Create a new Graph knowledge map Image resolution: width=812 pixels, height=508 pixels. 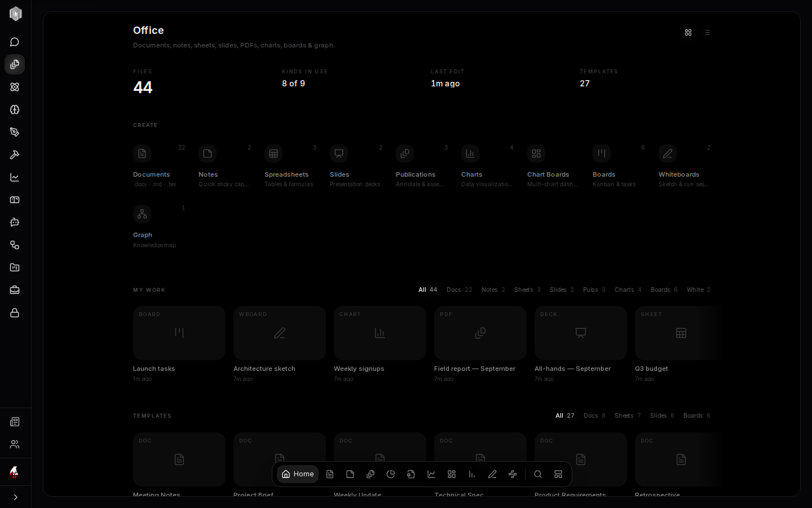click(159, 226)
